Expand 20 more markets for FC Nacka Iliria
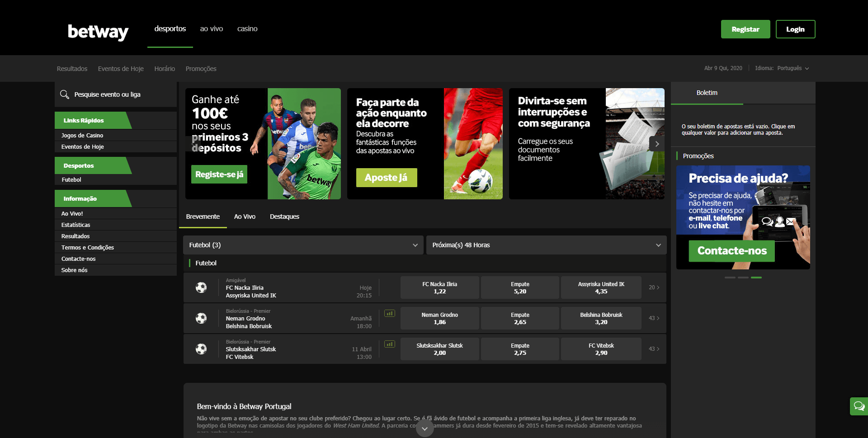Screen dimensions: 868x438 coord(654,287)
